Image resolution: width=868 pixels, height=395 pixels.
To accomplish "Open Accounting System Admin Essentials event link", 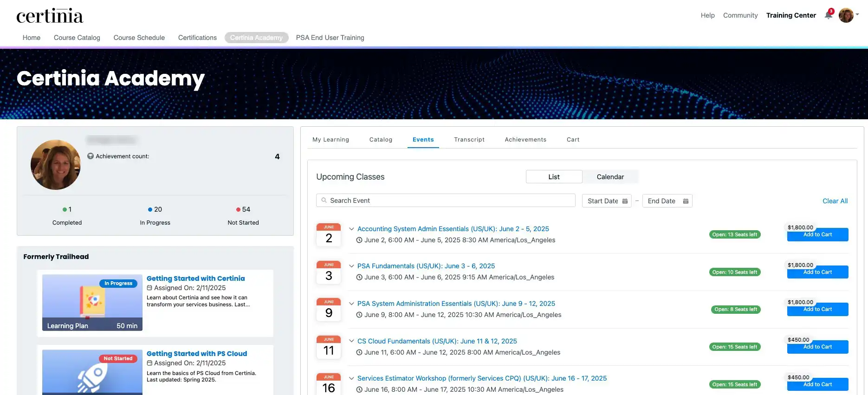I will coord(453,229).
